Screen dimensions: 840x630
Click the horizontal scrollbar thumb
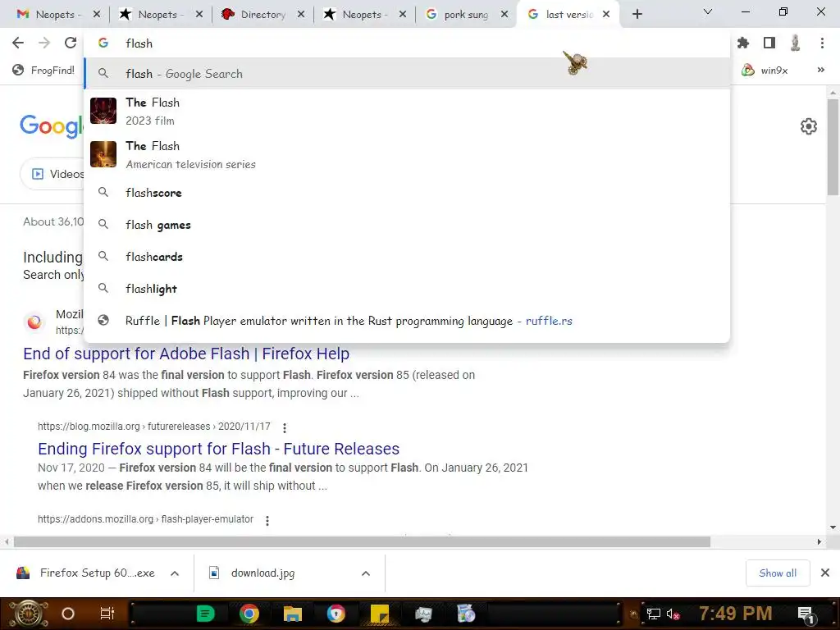(x=362, y=541)
